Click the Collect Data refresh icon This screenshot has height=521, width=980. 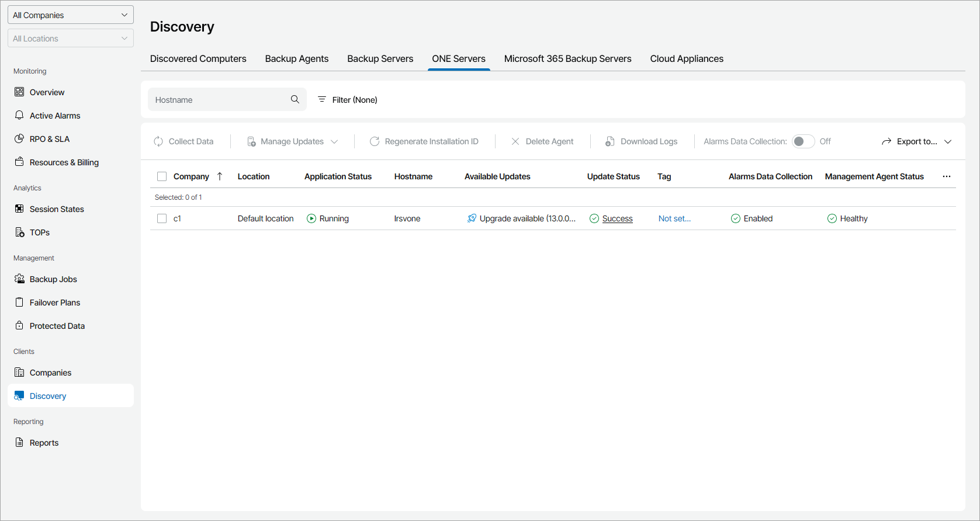coord(158,141)
